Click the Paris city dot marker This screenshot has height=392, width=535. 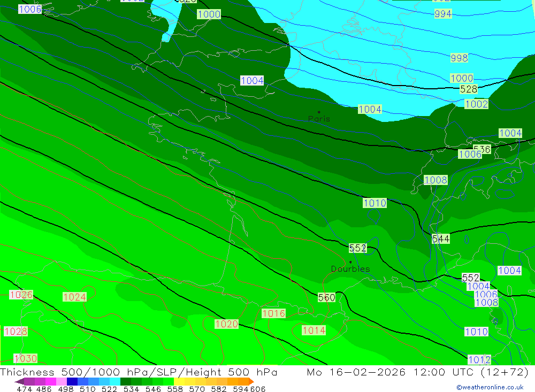319,112
